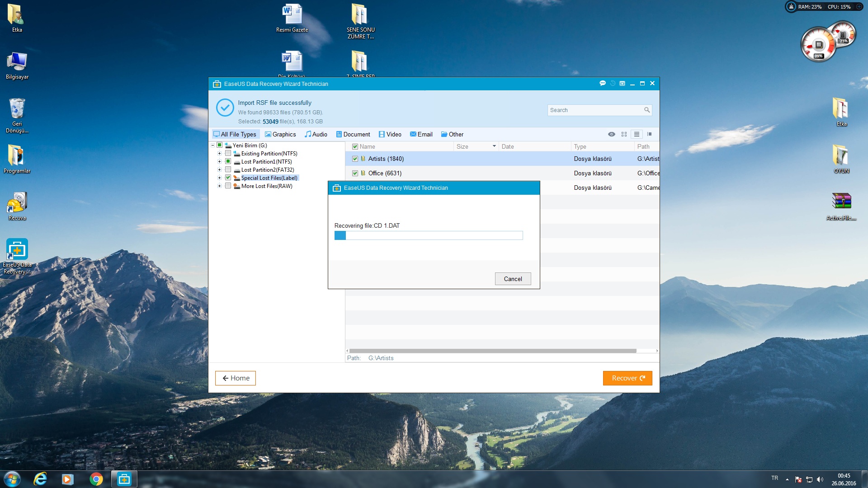Click the orange Recover button

tap(627, 378)
